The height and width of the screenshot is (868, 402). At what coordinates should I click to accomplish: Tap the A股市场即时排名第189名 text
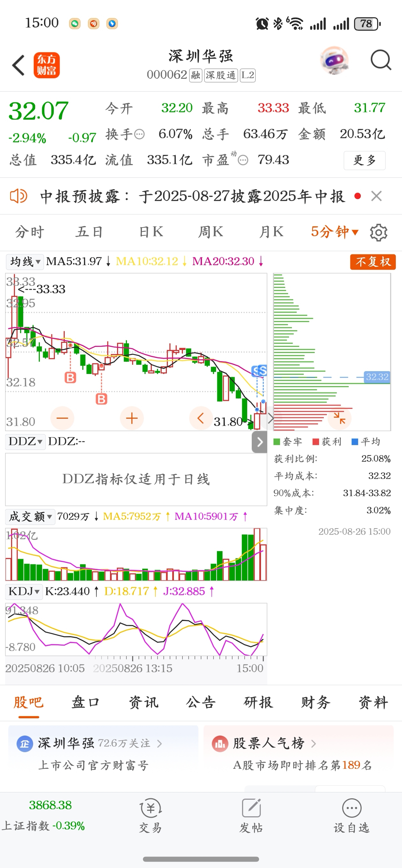pos(302,765)
